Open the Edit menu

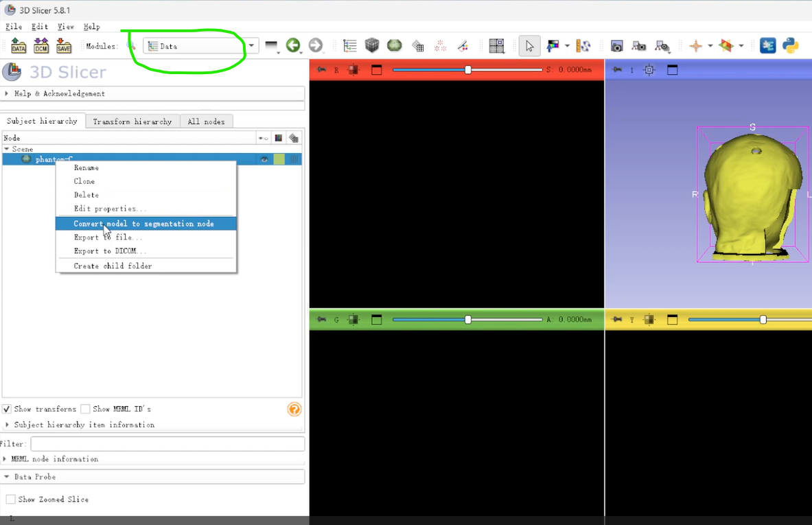pyautogui.click(x=40, y=26)
